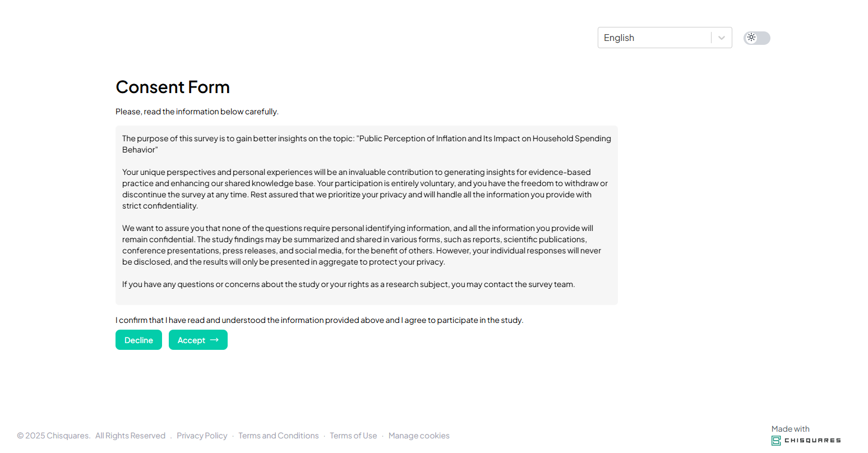Click the Chisquares logo icon in the footer

[776, 441]
